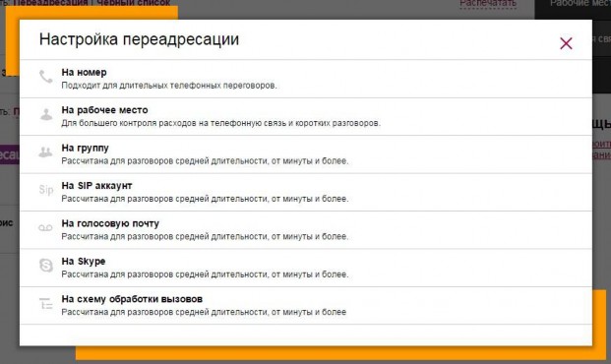The image size is (611, 364).
Task: Choose На SIP аккаунт option
Action: (x=306, y=193)
